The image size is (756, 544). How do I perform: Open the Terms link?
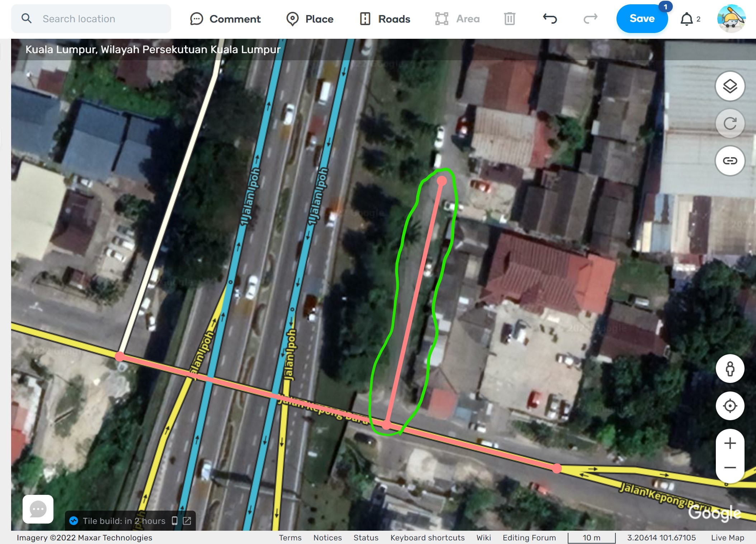pyautogui.click(x=290, y=538)
